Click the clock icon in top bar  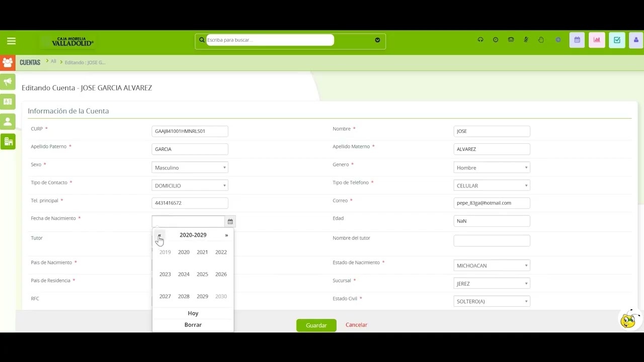click(x=496, y=40)
